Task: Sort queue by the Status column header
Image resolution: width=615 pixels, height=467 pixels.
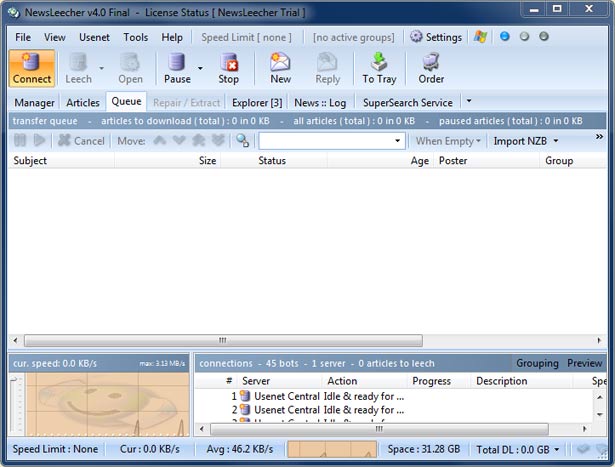Action: pyautogui.click(x=274, y=161)
